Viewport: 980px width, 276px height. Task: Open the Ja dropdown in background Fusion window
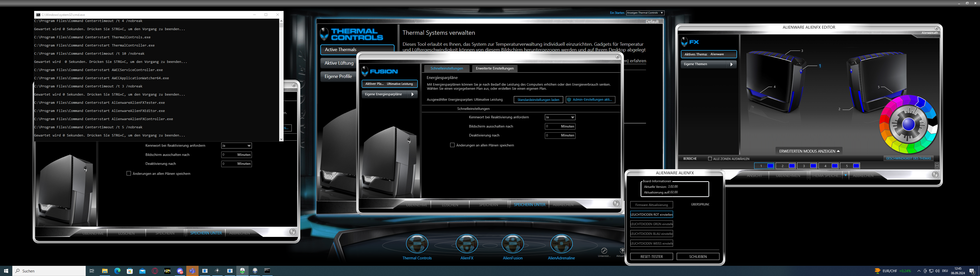237,146
